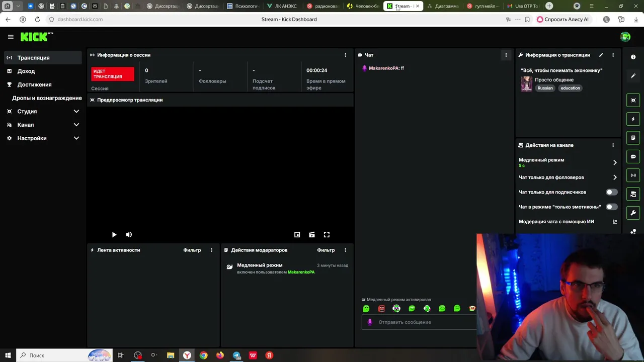Open the activity feed Фильтр dropdown
The height and width of the screenshot is (362, 644).
coord(192,250)
